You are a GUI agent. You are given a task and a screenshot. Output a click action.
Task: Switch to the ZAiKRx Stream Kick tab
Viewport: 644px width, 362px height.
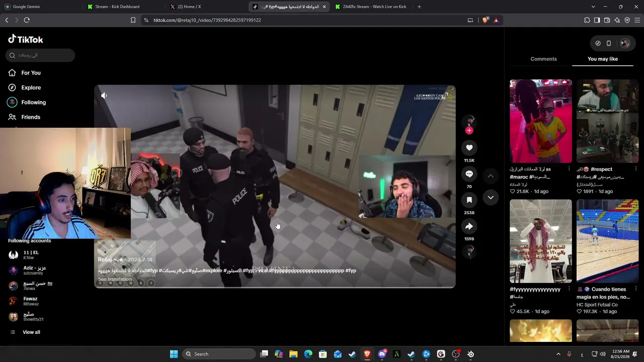coord(371,7)
